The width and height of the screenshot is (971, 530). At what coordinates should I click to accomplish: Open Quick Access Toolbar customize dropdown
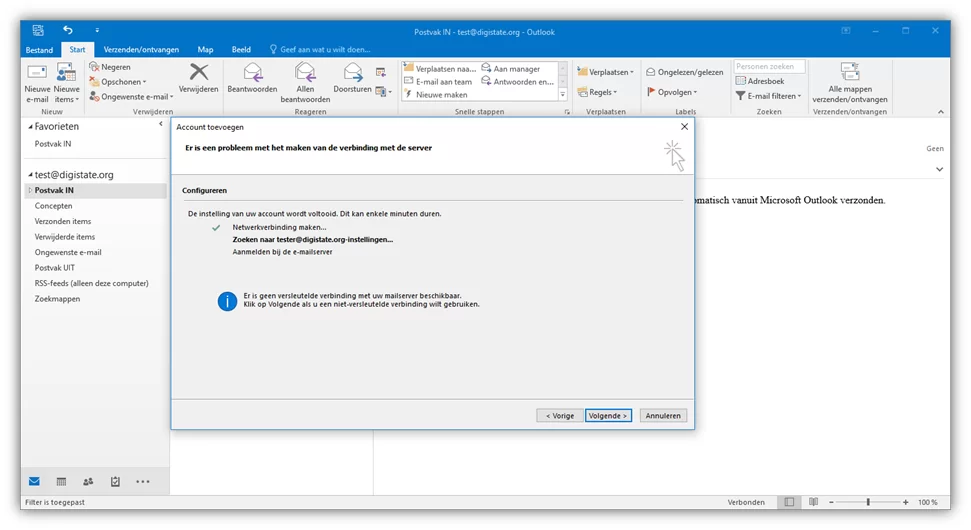[97, 30]
